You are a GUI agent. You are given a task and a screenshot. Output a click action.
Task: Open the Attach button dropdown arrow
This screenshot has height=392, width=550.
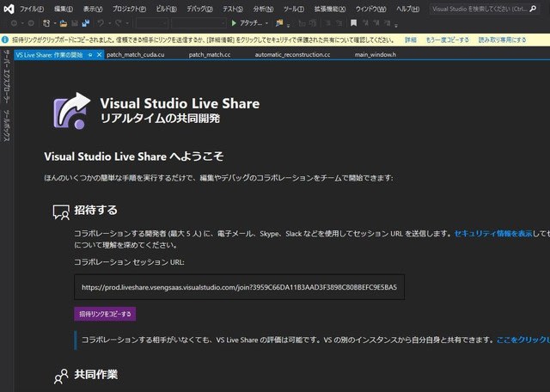coord(266,23)
